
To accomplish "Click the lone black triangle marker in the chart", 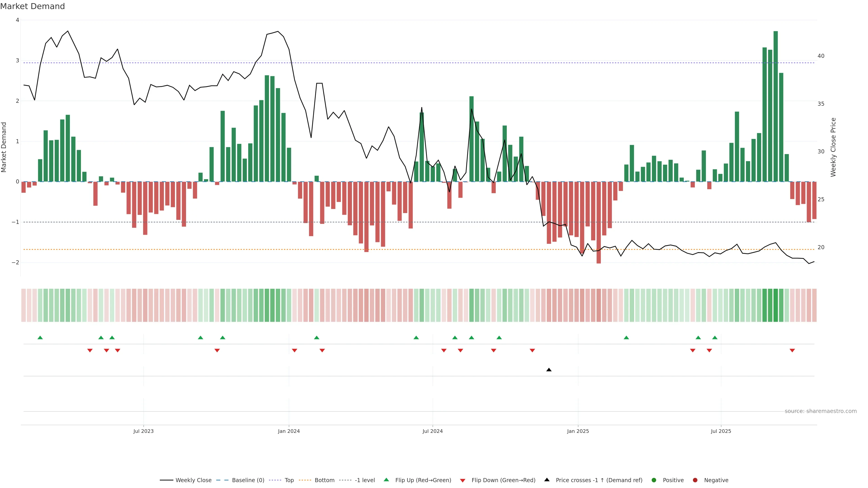I will (x=549, y=370).
